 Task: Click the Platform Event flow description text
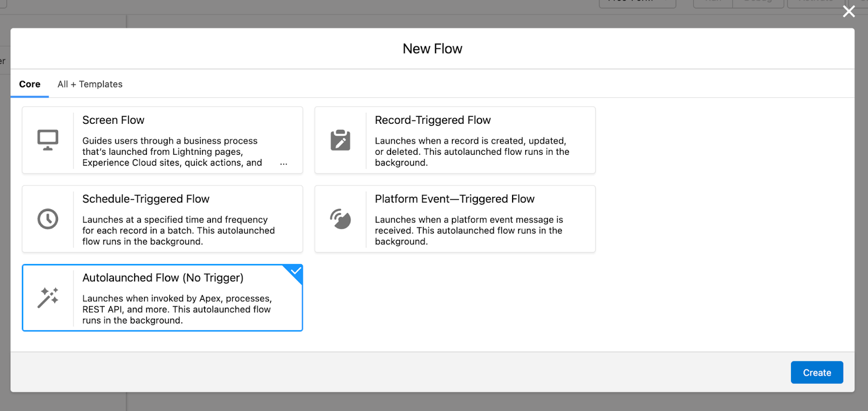[469, 230]
